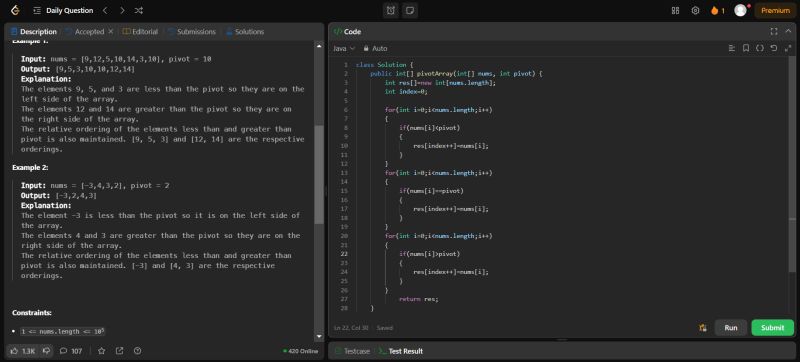
Task: Toggle the Auto lock indicator in editor
Action: tap(375, 48)
